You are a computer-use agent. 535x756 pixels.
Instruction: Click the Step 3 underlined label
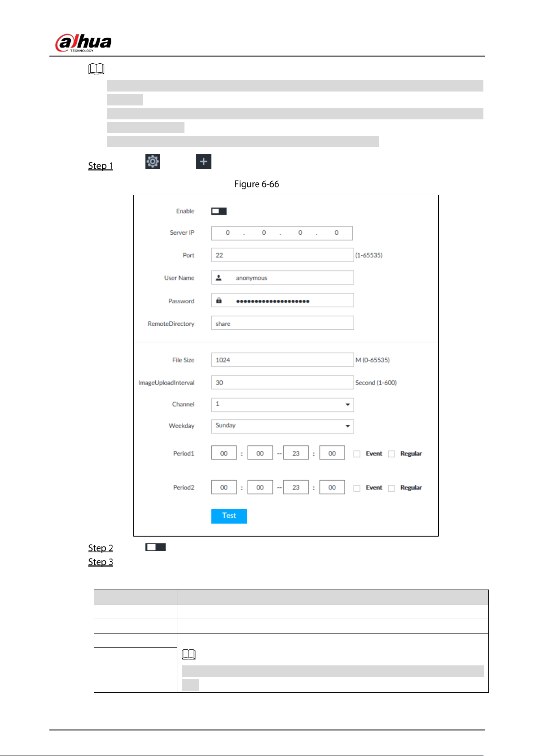coord(101,562)
